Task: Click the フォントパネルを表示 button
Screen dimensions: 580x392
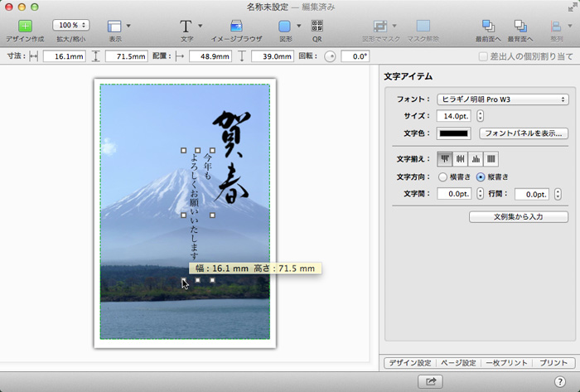Action: [524, 133]
